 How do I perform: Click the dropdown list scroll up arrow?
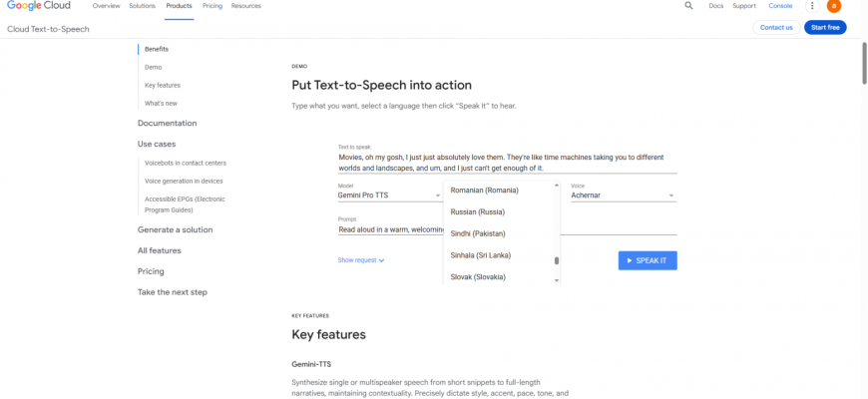[x=557, y=185]
